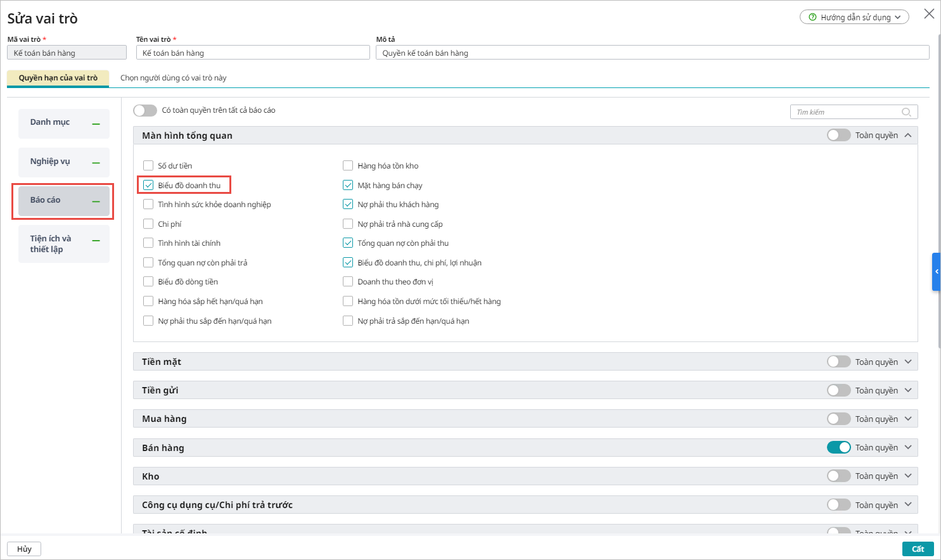Expand the Tiền mặt section
The height and width of the screenshot is (560, 941).
point(908,362)
